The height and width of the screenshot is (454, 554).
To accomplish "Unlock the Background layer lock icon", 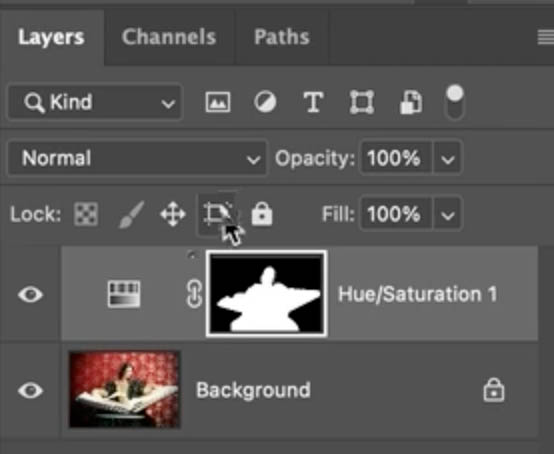I will 494,390.
